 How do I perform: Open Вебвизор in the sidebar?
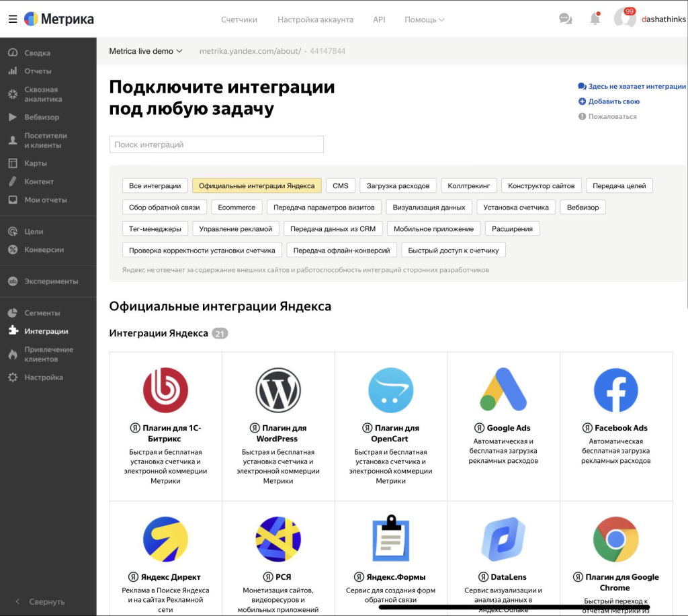pyautogui.click(x=42, y=117)
